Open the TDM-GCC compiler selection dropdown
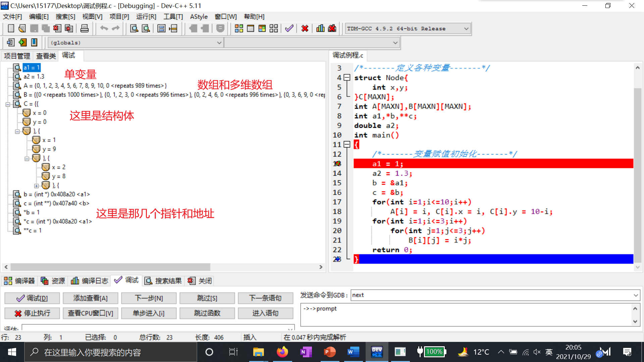This screenshot has height=362, width=644. coord(466,29)
